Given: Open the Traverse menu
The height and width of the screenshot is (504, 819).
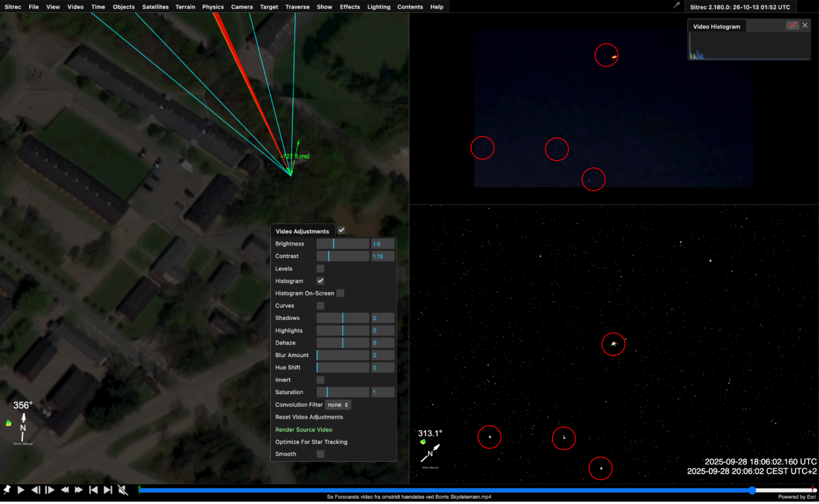Looking at the screenshot, I should coord(297,7).
